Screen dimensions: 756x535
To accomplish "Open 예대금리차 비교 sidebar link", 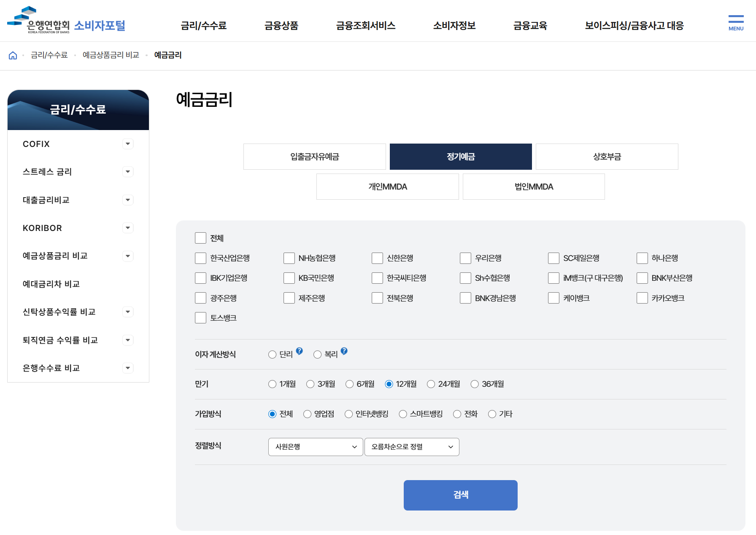I will click(51, 284).
